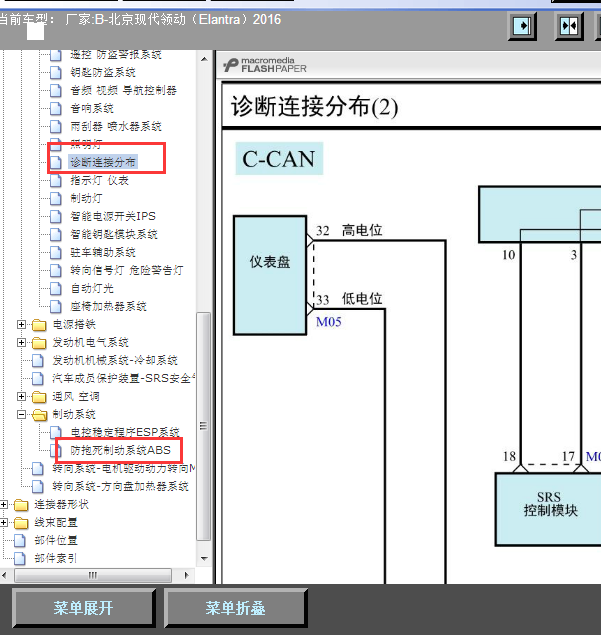The height and width of the screenshot is (635, 601).
Task: Click the page icon beside 音响系统
Action: coord(55,109)
